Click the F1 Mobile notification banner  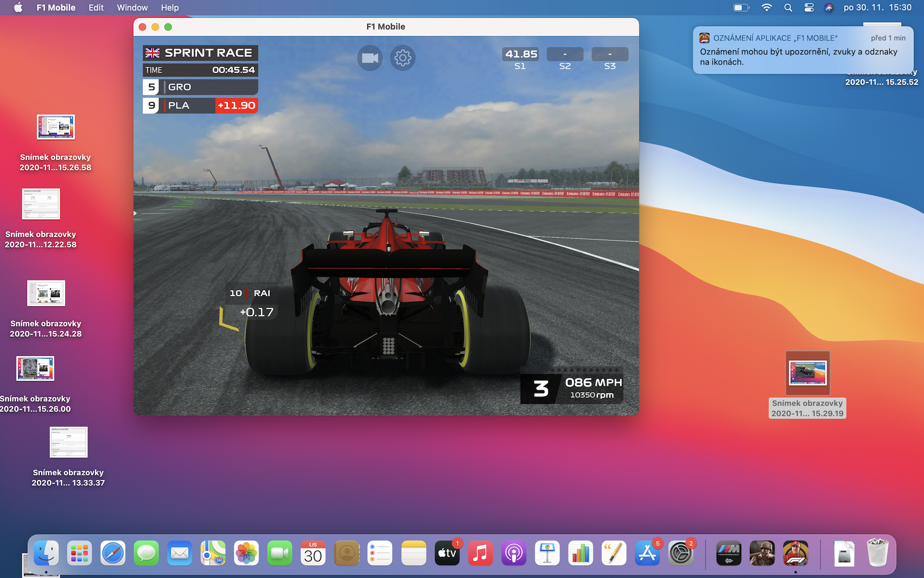(x=802, y=50)
